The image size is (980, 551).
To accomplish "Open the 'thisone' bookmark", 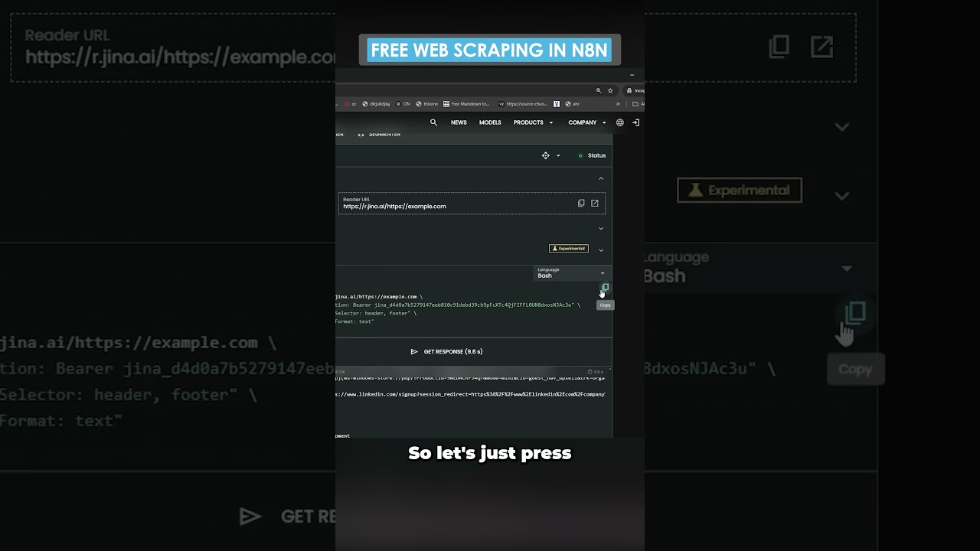I will coord(427,104).
